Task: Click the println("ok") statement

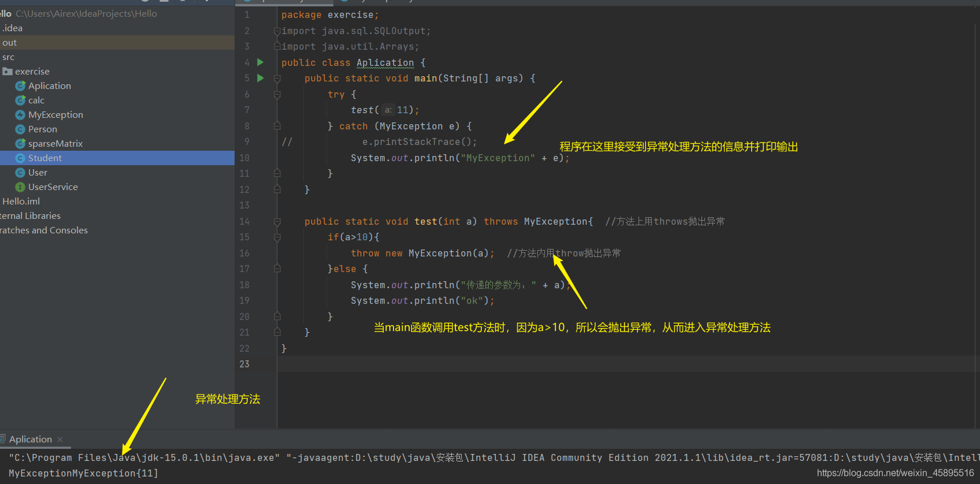Action: pos(422,300)
